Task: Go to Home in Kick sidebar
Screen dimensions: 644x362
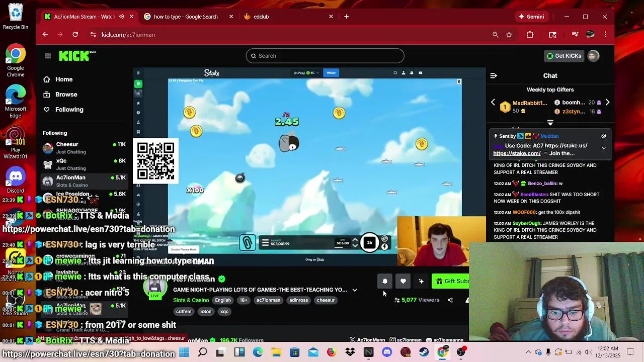Action: (x=64, y=79)
